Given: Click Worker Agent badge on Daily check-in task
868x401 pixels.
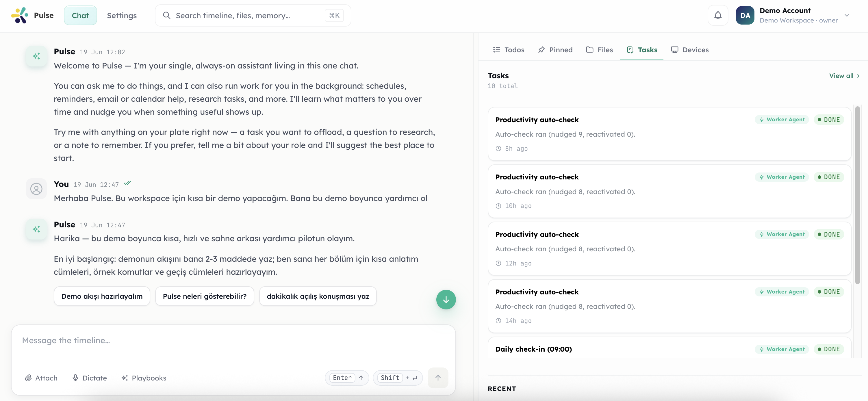Looking at the screenshot, I should point(782,349).
